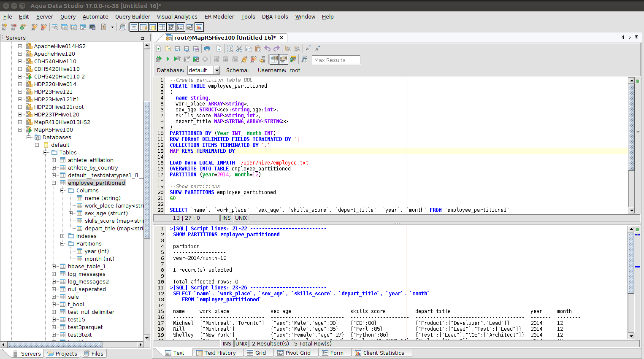This screenshot has height=359, width=644.
Task: Expand the ApacheHive120 server node
Action: coord(20,54)
